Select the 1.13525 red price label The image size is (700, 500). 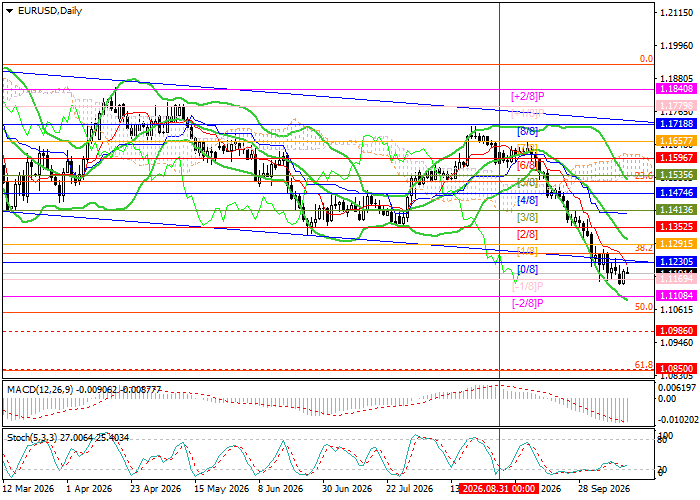tap(677, 227)
